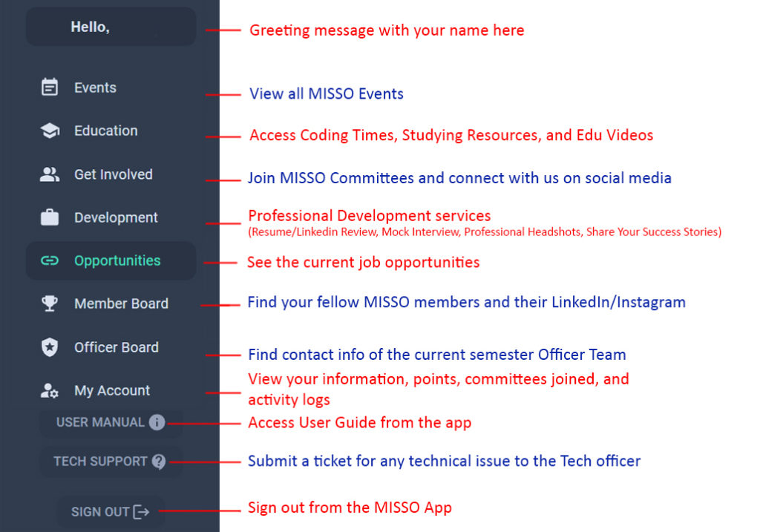Click the Development briefcase icon

click(x=50, y=217)
